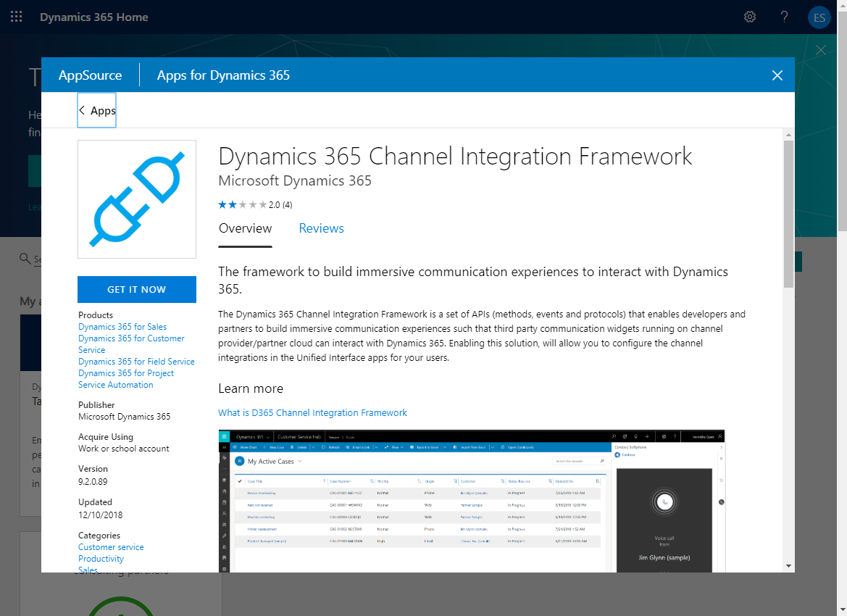847x616 pixels.
Task: Open the ES user account avatar
Action: [x=819, y=17]
